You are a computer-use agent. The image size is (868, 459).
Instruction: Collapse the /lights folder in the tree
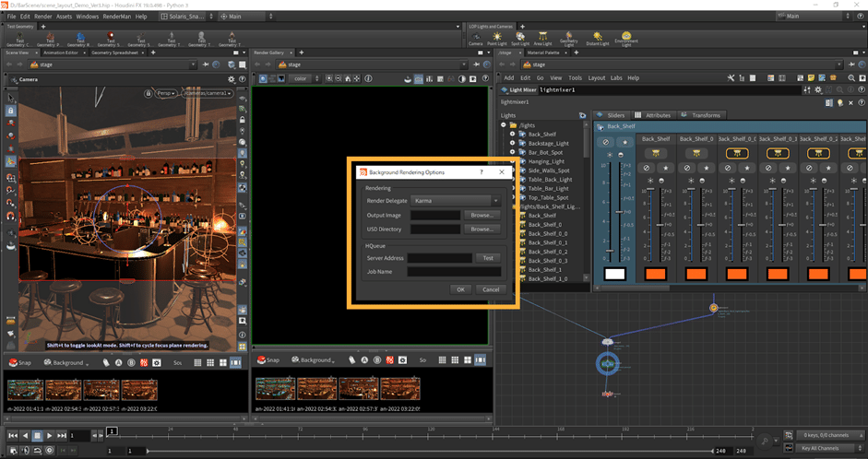[504, 124]
